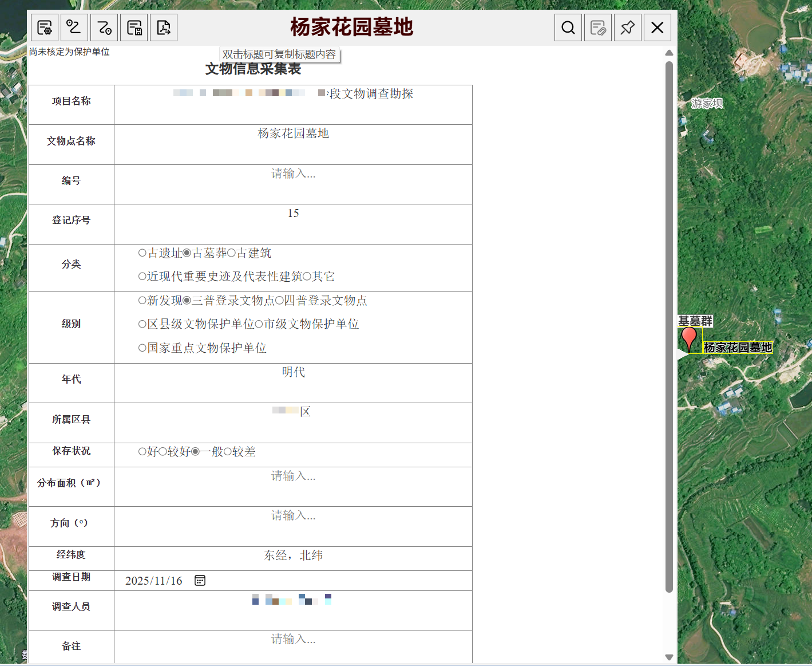812x666 pixels.
Task: Open the calendar picker for 调查日期
Action: click(x=200, y=581)
